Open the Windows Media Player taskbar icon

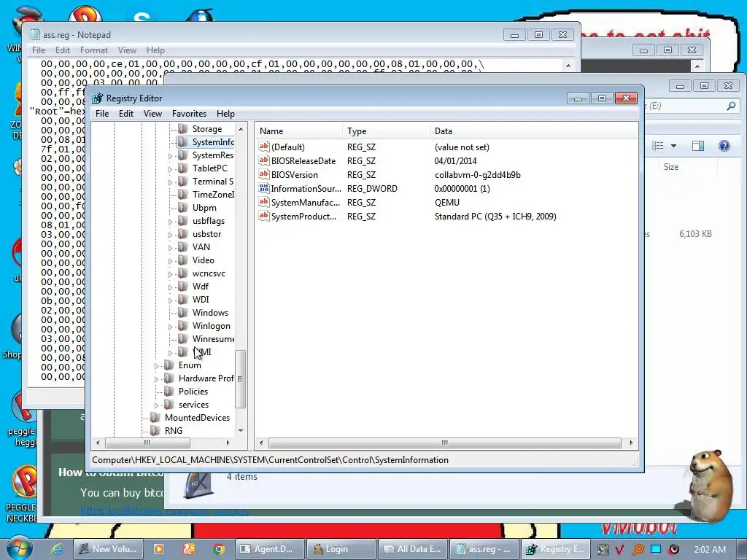(x=158, y=549)
